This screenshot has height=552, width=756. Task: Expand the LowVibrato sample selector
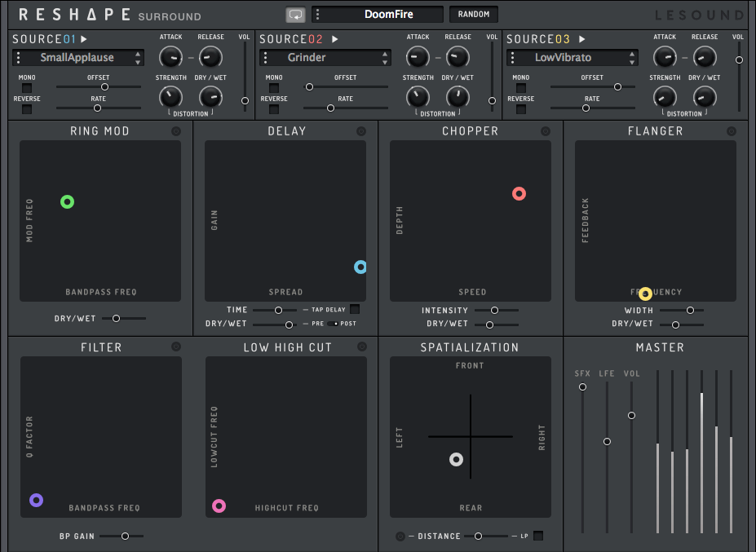[x=573, y=58]
